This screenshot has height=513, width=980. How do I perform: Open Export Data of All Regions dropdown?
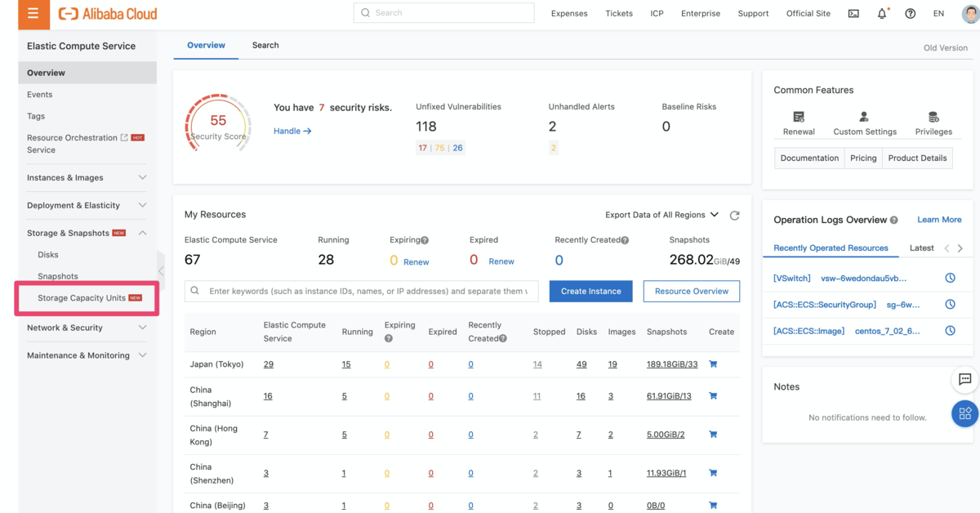[x=661, y=215]
